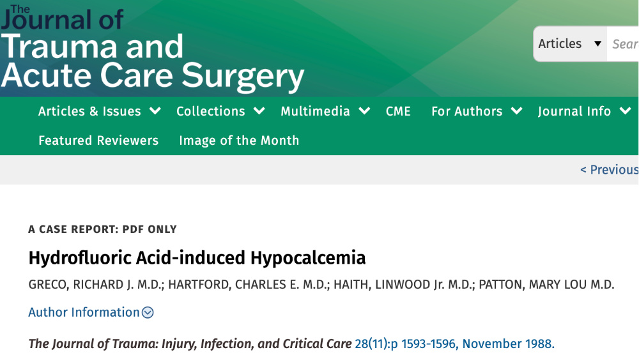
Task: Expand Articles & Issues chevron
Action: pyautogui.click(x=155, y=111)
